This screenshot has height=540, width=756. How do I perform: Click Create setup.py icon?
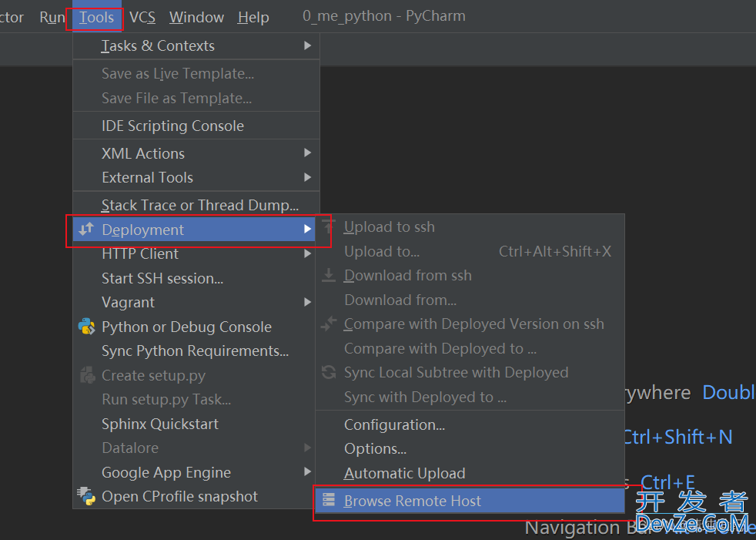pos(87,375)
